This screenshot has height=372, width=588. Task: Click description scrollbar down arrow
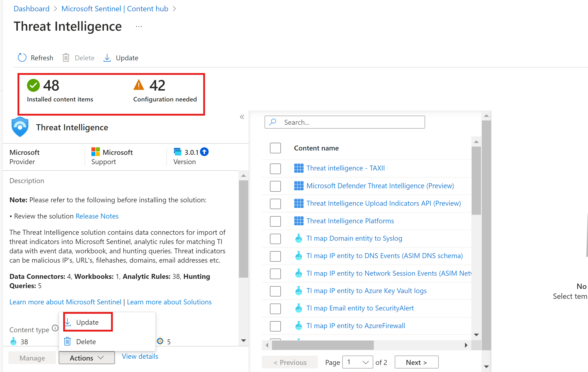[x=243, y=341]
